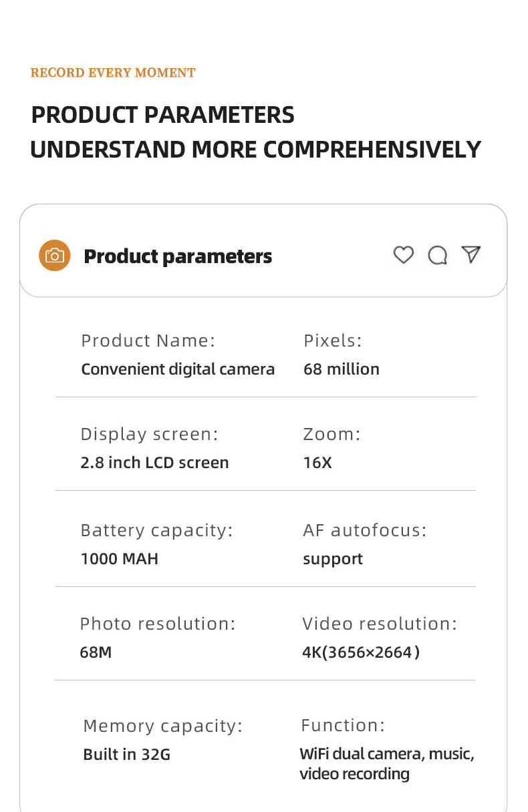This screenshot has height=812, width=528.
Task: Select the "Memory capacity:" label
Action: 162,726
